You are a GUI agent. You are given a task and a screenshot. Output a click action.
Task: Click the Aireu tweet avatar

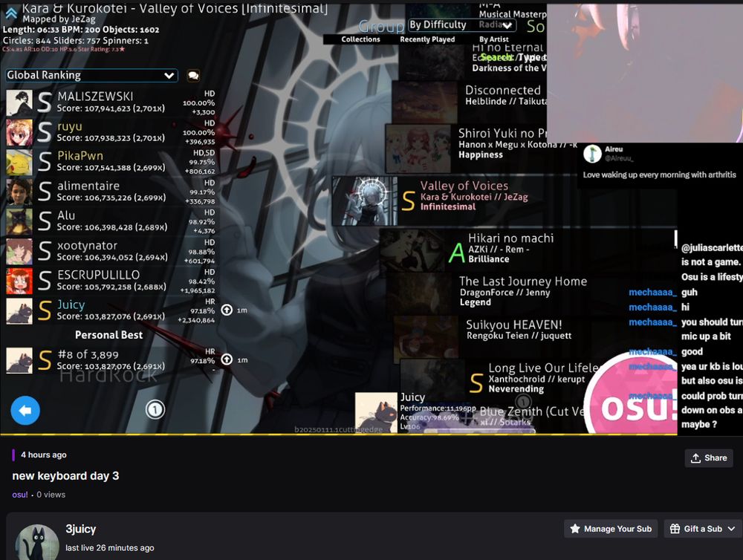click(592, 154)
